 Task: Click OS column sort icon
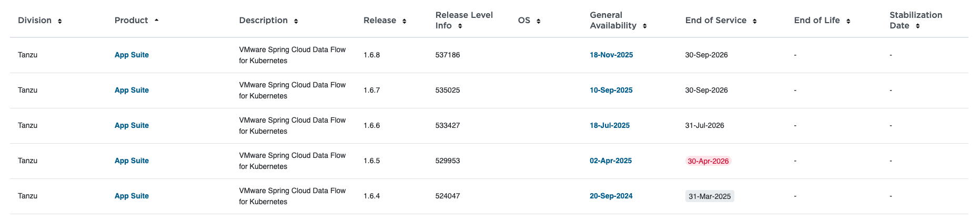click(539, 21)
